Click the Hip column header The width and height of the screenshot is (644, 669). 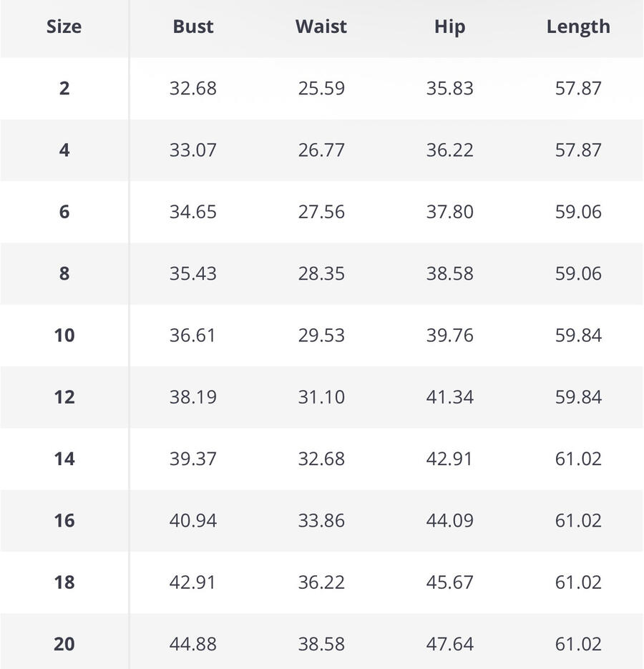pyautogui.click(x=449, y=27)
